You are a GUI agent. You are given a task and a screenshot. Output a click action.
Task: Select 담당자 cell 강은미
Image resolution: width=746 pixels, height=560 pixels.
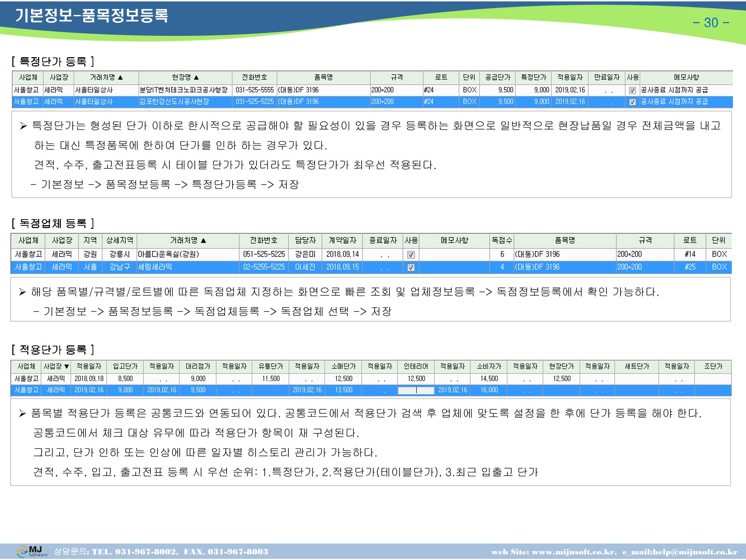coord(305,254)
